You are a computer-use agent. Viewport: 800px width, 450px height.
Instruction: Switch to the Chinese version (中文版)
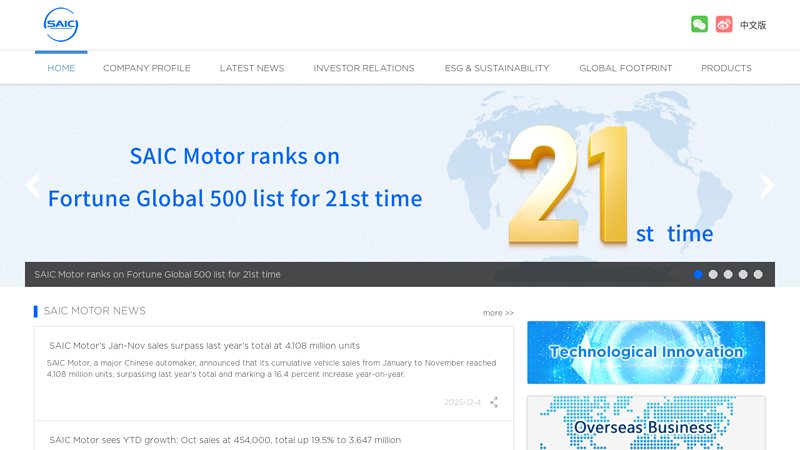tap(753, 25)
